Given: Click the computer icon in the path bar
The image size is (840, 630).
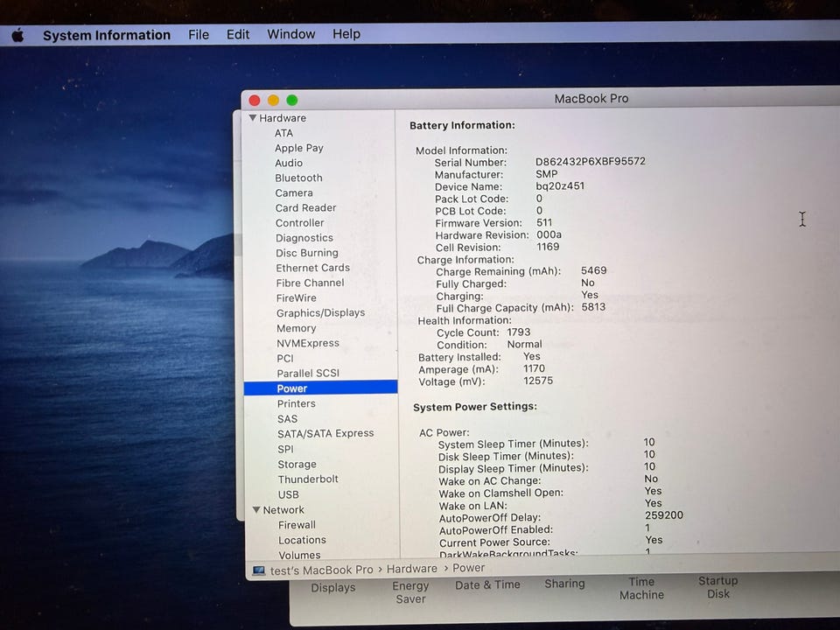Looking at the screenshot, I should pos(259,570).
